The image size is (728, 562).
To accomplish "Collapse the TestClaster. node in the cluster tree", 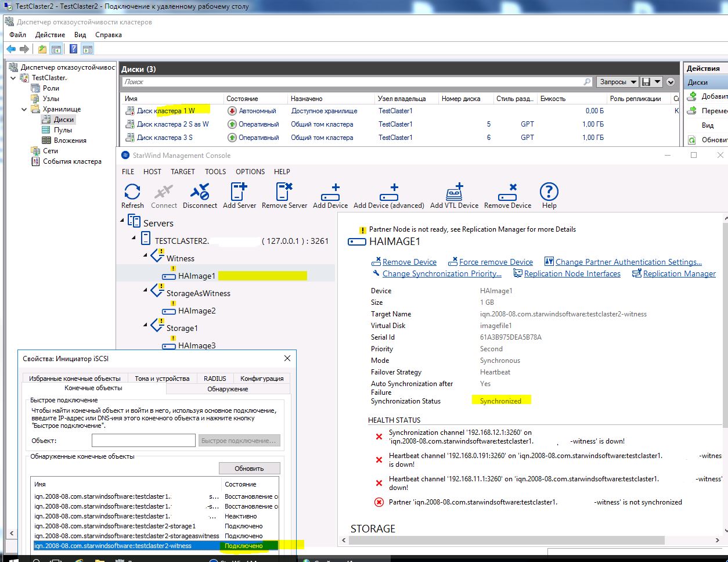I will [14, 78].
